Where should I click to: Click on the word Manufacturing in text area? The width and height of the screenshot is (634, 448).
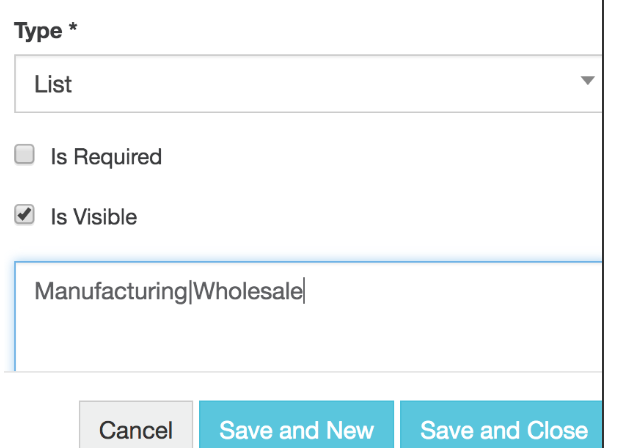click(x=111, y=293)
